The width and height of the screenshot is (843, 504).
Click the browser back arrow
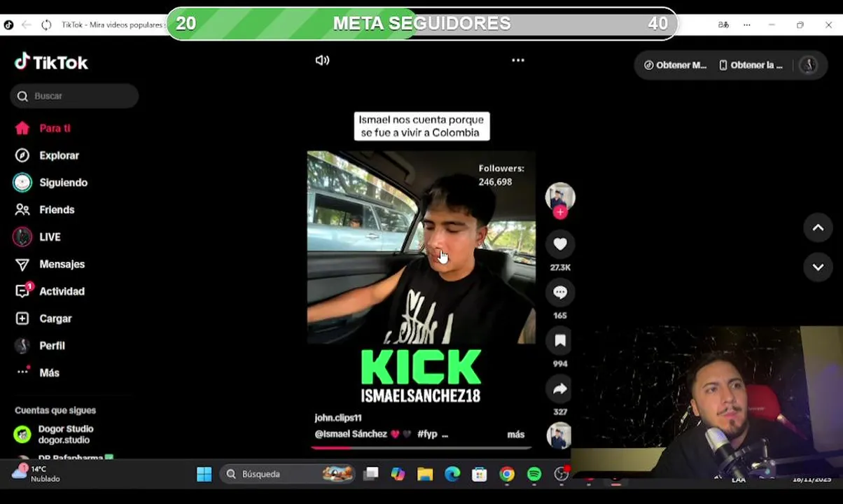pyautogui.click(x=27, y=24)
